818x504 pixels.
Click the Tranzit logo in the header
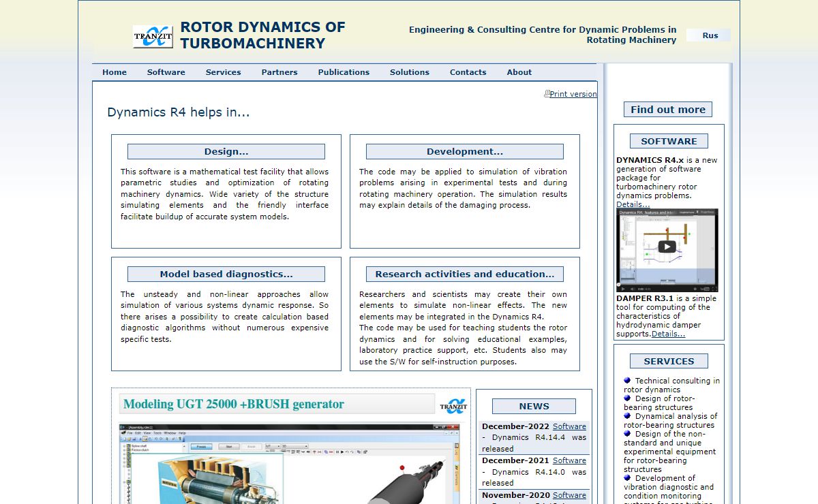tap(153, 37)
